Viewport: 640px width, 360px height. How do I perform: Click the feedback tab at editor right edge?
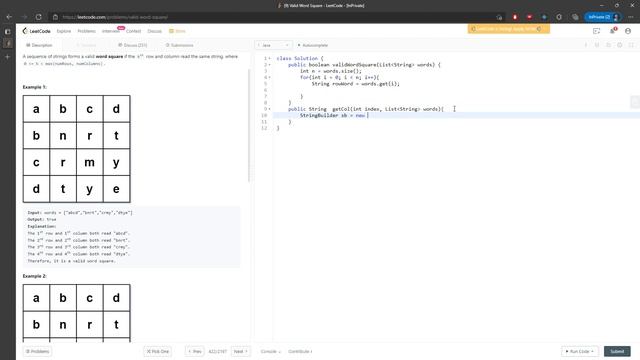[x=635, y=102]
